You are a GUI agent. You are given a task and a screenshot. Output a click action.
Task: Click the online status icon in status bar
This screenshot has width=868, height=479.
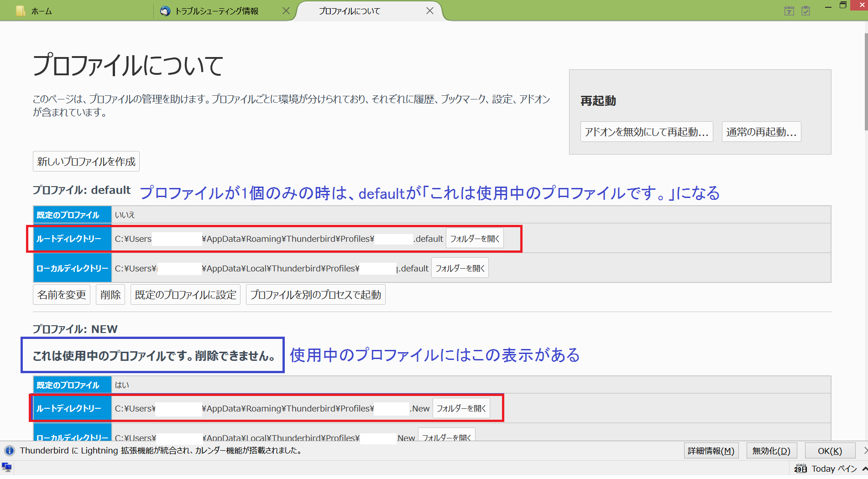coord(7,467)
